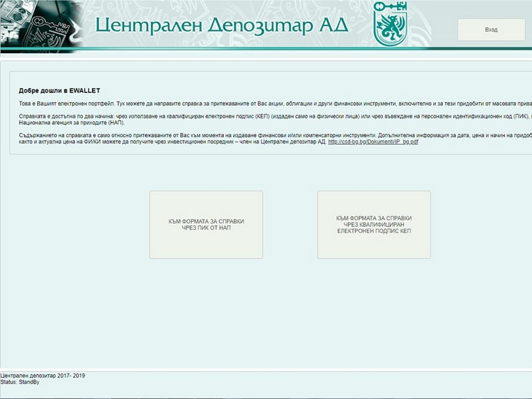Click the heading Добре дошли в EWALLET

(59, 91)
